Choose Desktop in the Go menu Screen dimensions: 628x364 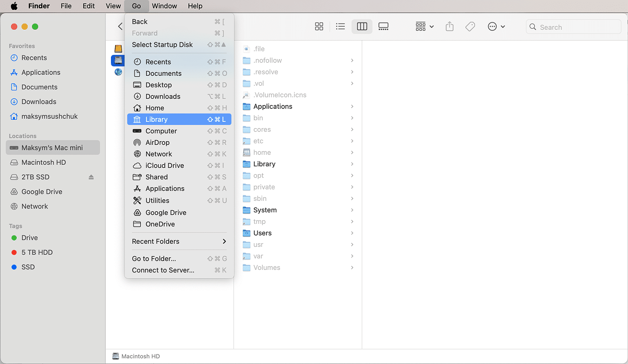pos(179,85)
